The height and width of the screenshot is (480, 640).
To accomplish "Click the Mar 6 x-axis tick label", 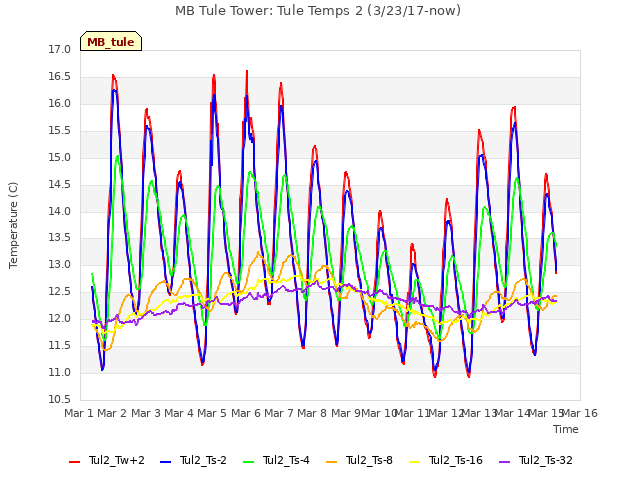I will click(x=246, y=413).
